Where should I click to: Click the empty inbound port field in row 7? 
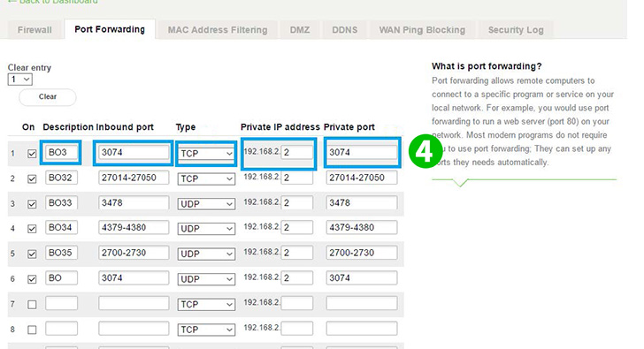[134, 303]
